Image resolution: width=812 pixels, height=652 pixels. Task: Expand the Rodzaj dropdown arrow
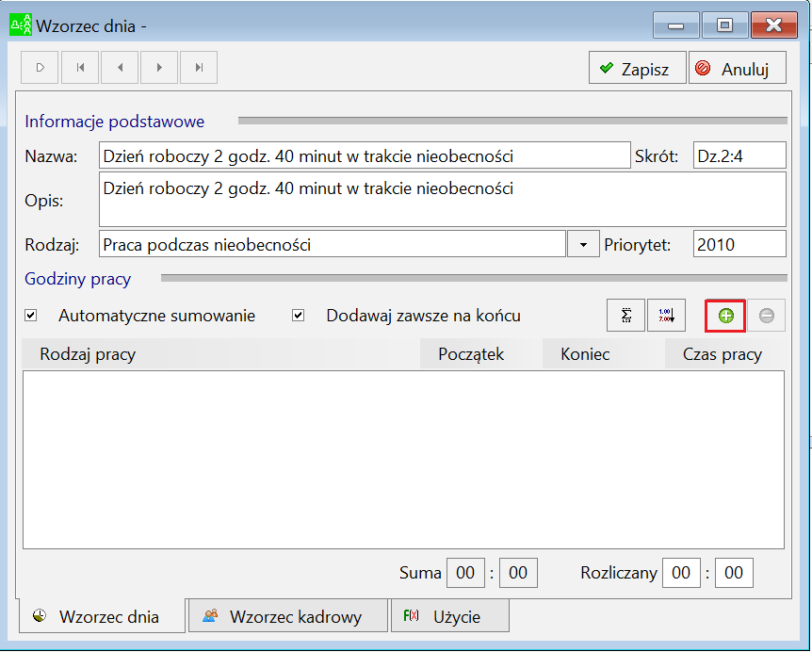(583, 244)
